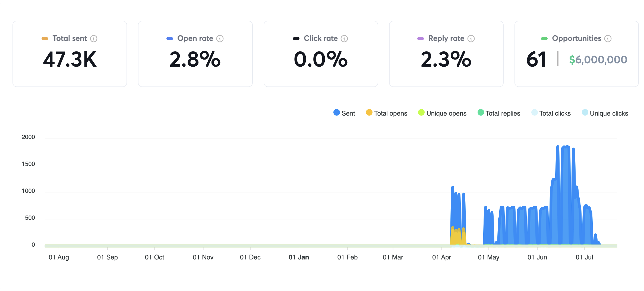Click the $6,000,000 opportunity value
The height and width of the screenshot is (291, 644).
pos(598,60)
